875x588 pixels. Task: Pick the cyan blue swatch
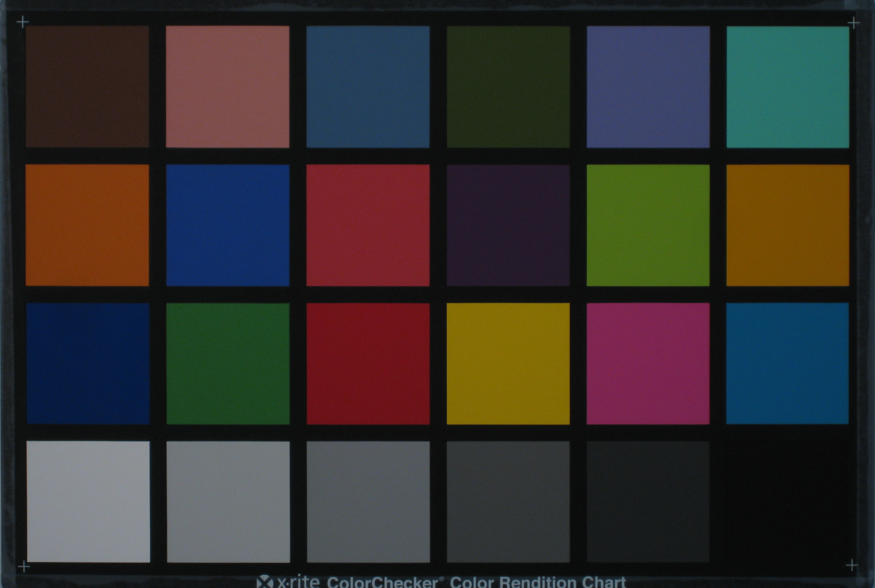point(787,364)
